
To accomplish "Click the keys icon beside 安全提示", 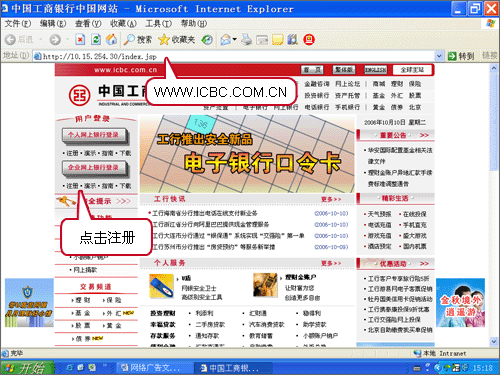I will (x=66, y=201).
